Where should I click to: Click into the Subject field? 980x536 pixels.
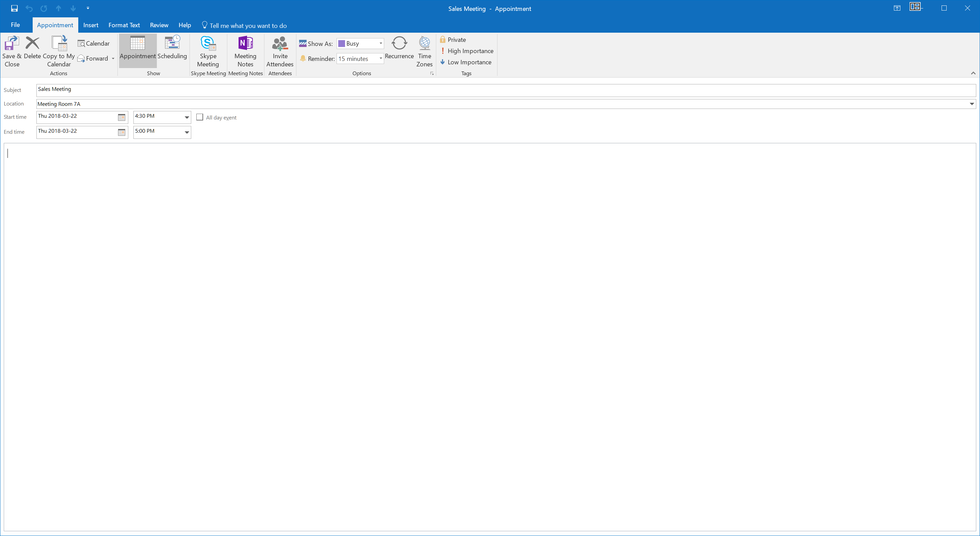point(506,90)
